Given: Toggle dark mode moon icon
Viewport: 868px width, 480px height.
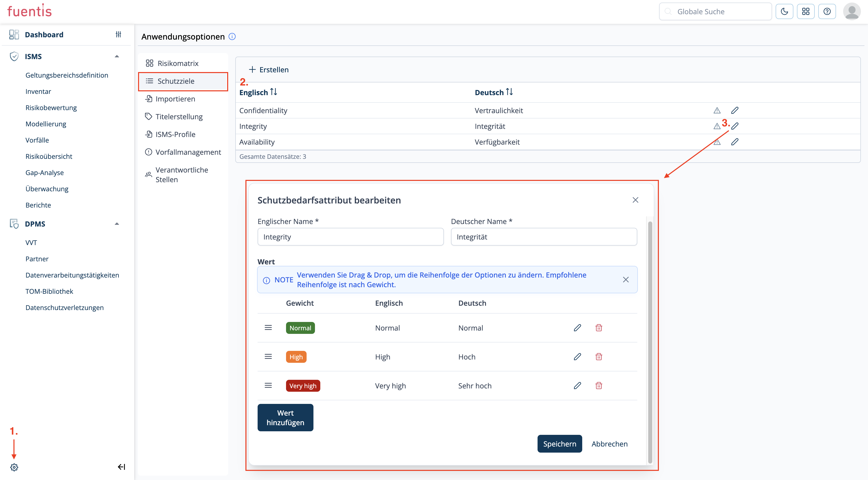Looking at the screenshot, I should tap(784, 12).
